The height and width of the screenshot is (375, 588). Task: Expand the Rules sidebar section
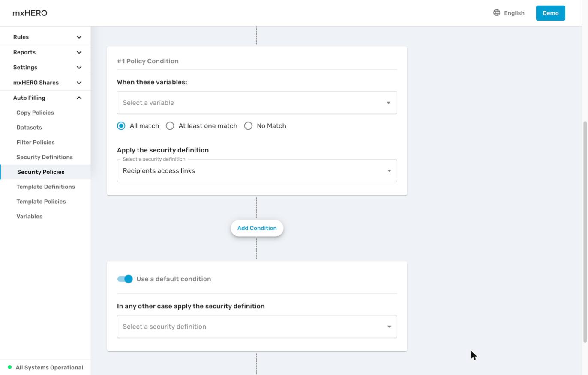coord(45,37)
